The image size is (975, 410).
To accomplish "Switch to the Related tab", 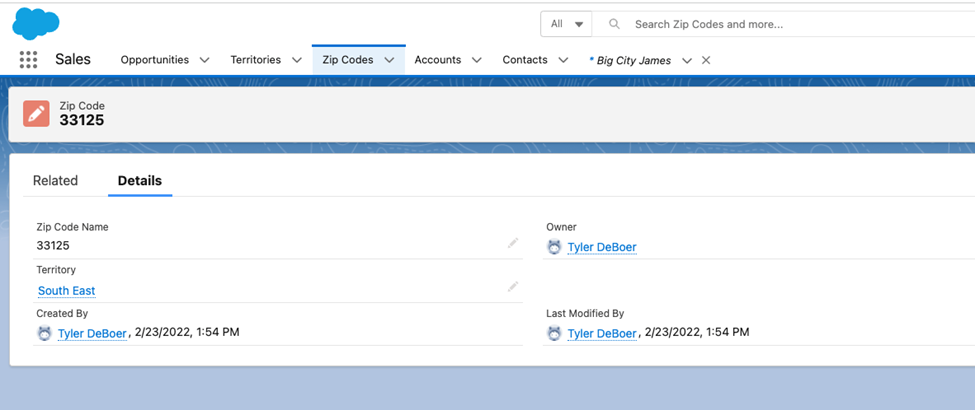I will pyautogui.click(x=55, y=181).
